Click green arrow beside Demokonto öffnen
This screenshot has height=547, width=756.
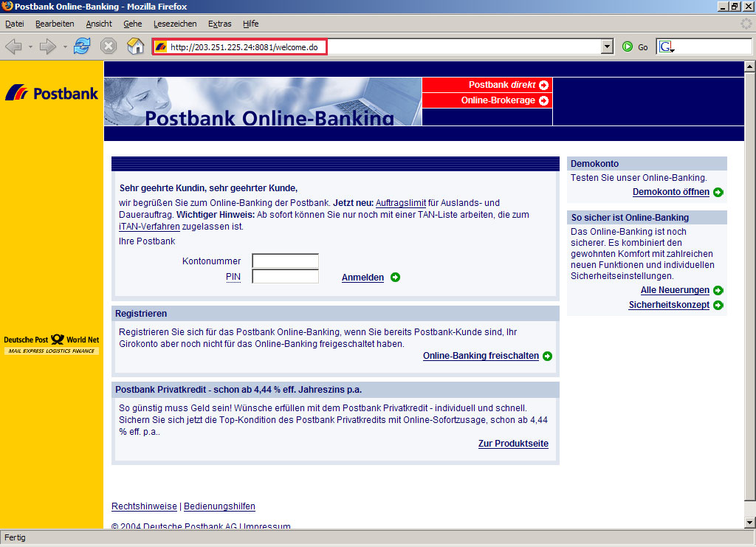click(x=718, y=192)
